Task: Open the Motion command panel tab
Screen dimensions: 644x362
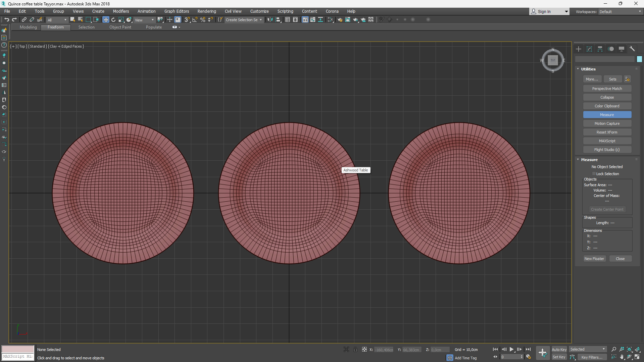Action: [x=611, y=49]
